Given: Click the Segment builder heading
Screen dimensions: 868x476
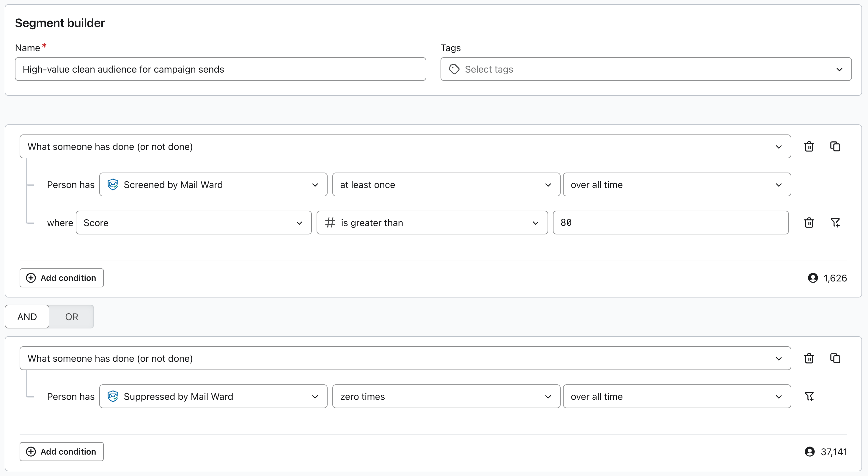Looking at the screenshot, I should click(60, 23).
